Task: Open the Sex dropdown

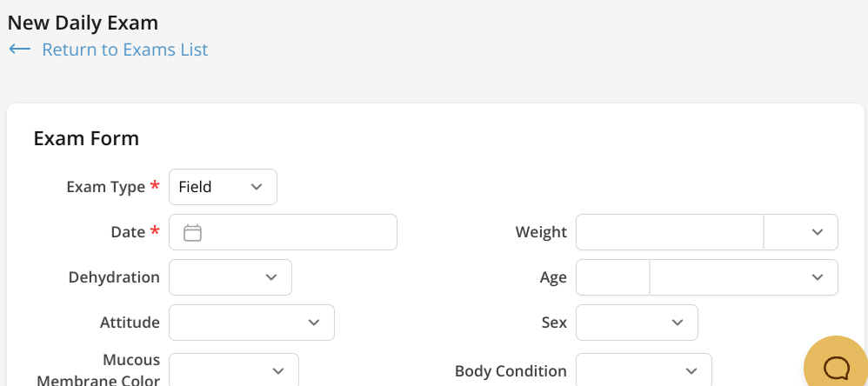Action: click(x=636, y=323)
